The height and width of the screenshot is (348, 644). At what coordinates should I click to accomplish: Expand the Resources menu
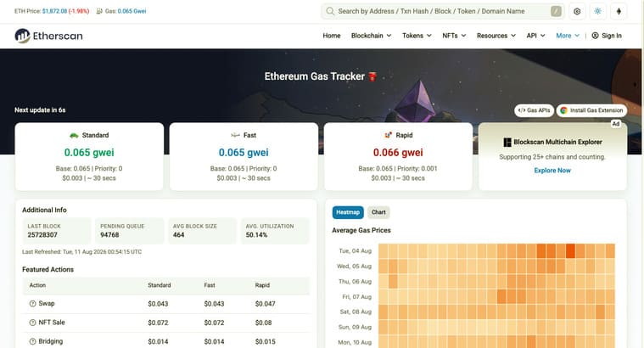(x=496, y=36)
